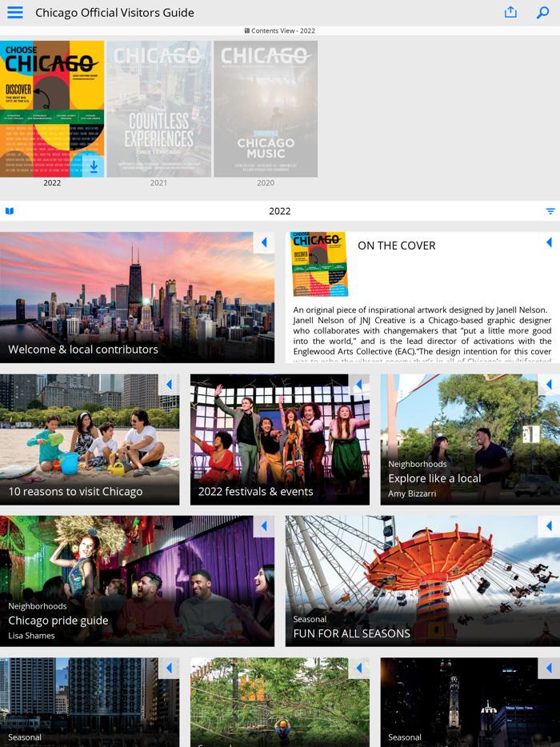Expand arrow on the ON THE COVER card
Screen dimensions: 560x747
(550, 242)
